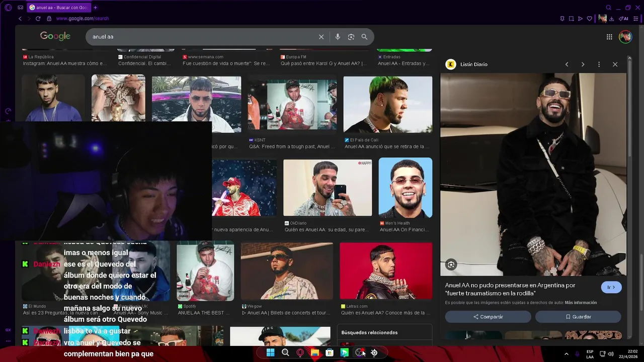
Task: Click the Guardar button
Action: click(x=578, y=317)
